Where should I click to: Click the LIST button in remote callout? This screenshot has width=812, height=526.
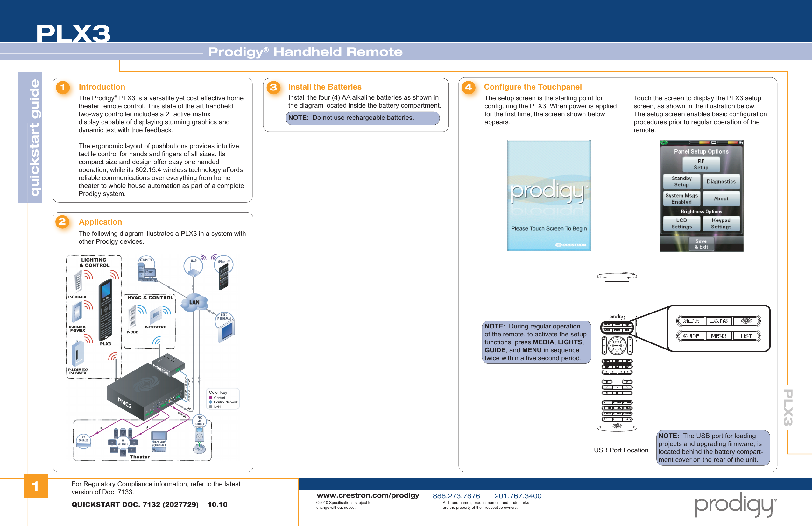746,336
